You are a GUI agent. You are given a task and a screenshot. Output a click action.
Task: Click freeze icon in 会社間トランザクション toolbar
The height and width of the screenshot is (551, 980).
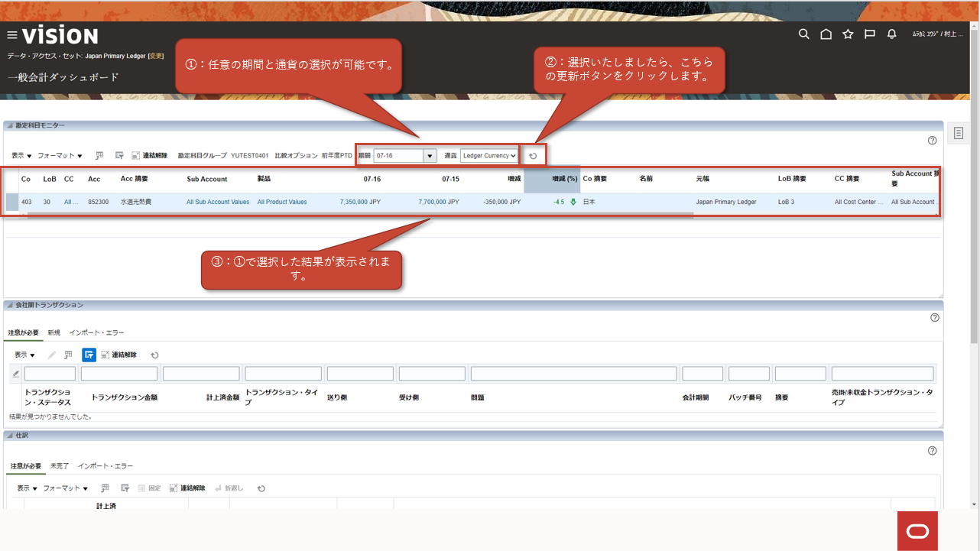coord(69,355)
